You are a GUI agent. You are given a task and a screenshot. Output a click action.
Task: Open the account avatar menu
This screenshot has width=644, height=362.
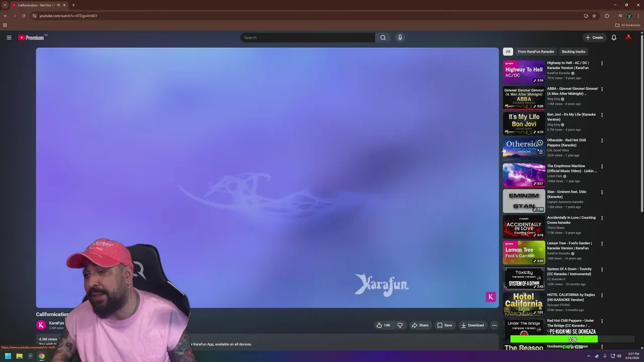point(628,38)
